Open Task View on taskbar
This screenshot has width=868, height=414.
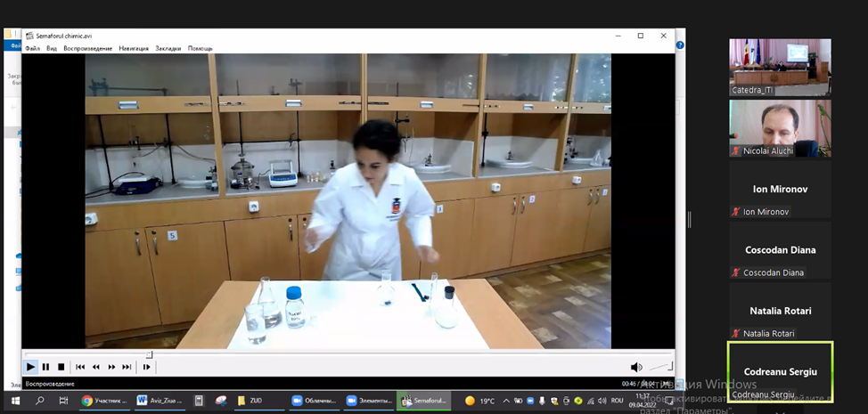[63, 401]
